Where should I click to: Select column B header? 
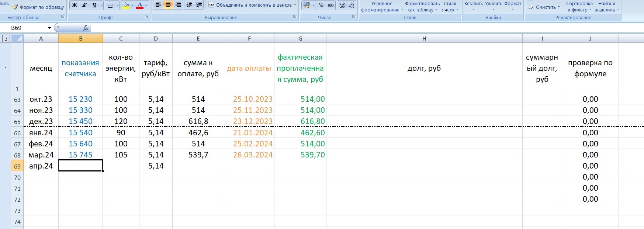click(80, 38)
